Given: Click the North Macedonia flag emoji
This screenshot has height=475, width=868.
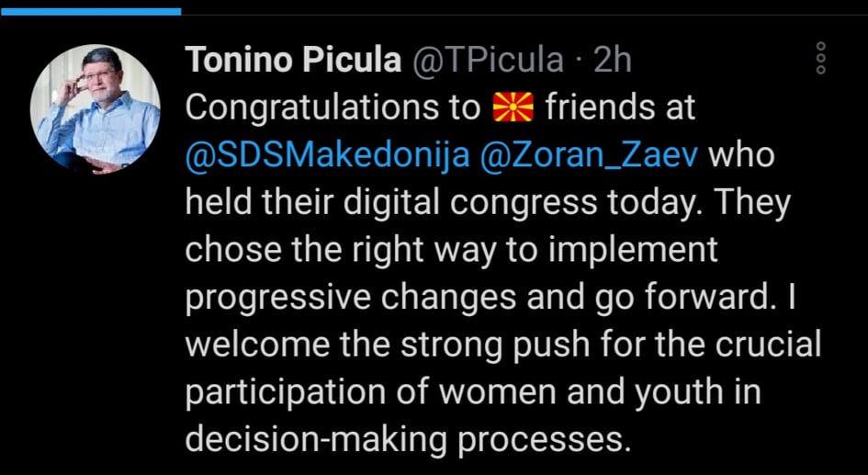Looking at the screenshot, I should (513, 107).
